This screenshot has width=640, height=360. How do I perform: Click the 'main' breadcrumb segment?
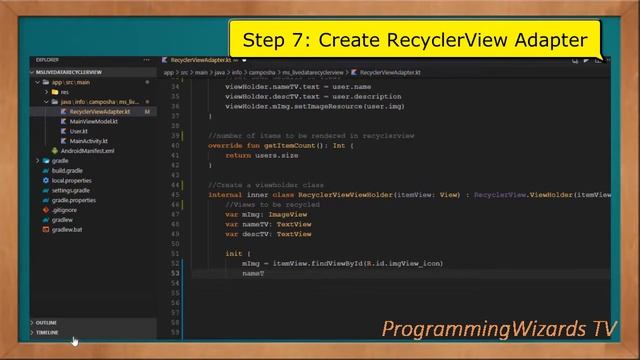201,73
